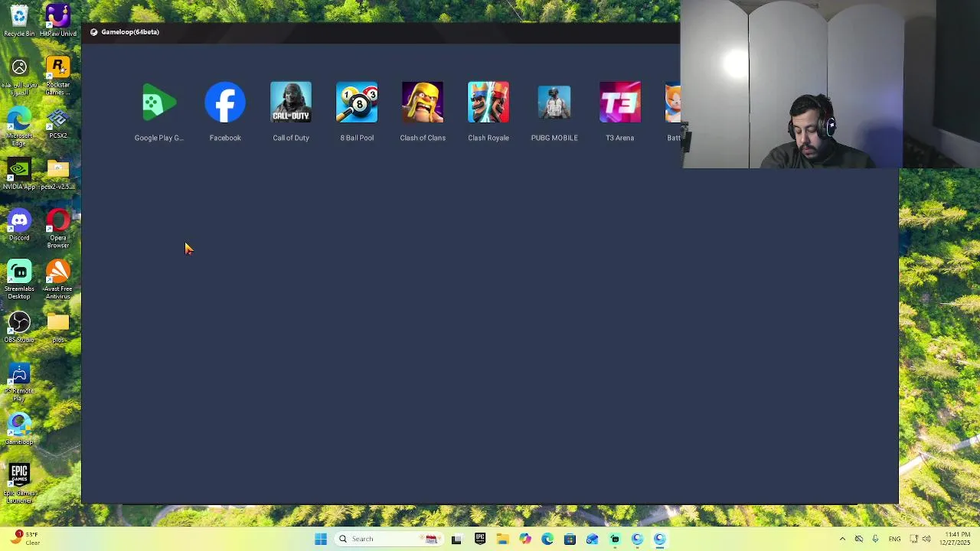Select the NVIDIA App desktop shortcut
This screenshot has width=980, height=551.
(x=19, y=174)
